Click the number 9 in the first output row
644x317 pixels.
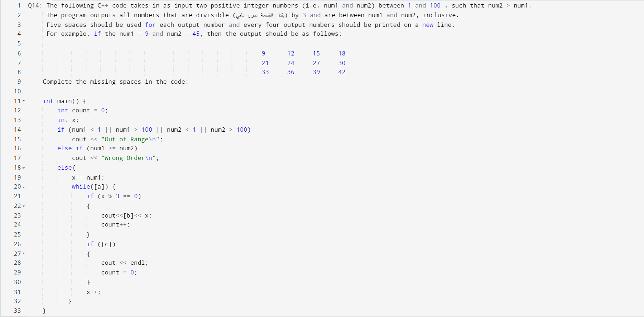(x=263, y=53)
